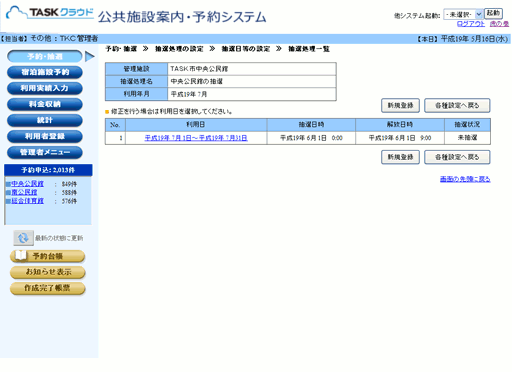Click the TASK市中央公民館 facility value
This screenshot has height=372, width=512.
(x=199, y=69)
